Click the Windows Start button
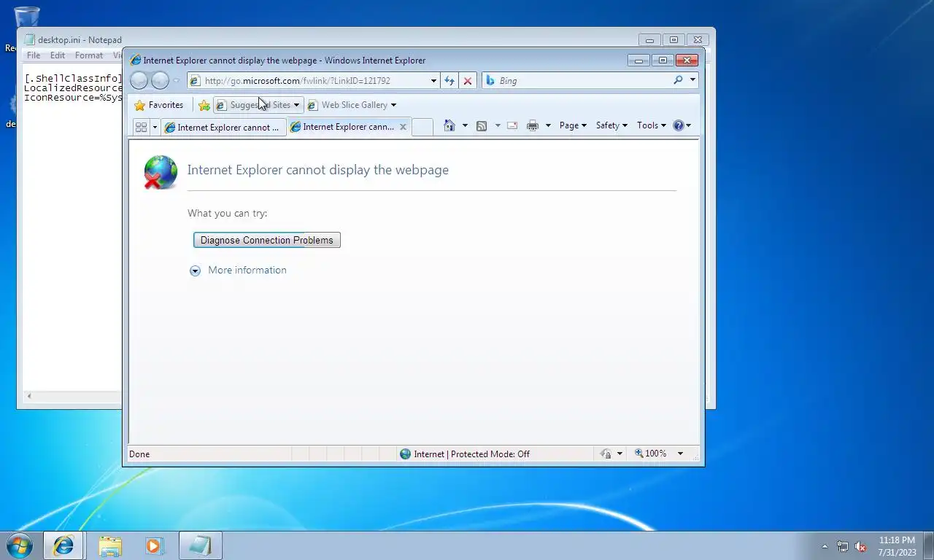The image size is (934, 560). 20,545
